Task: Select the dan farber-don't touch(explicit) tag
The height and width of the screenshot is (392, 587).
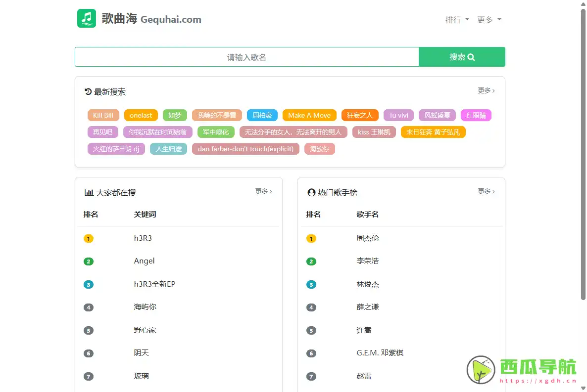Action: click(x=245, y=149)
